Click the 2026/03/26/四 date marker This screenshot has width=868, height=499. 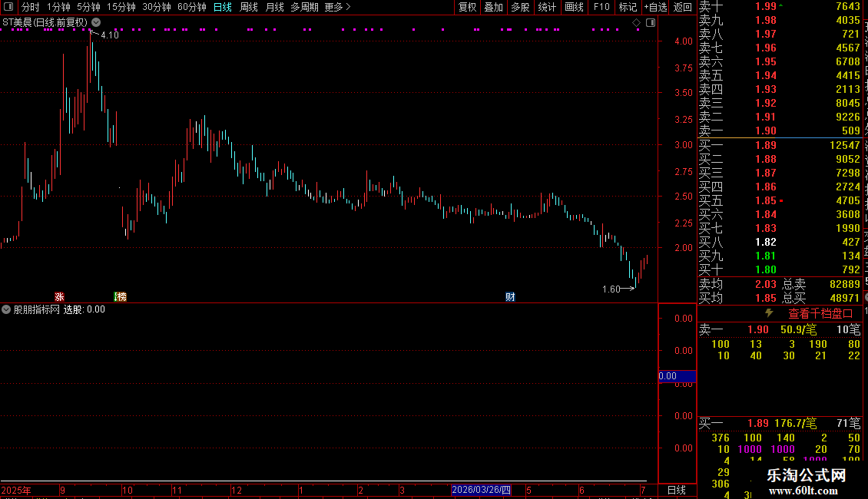[481, 490]
